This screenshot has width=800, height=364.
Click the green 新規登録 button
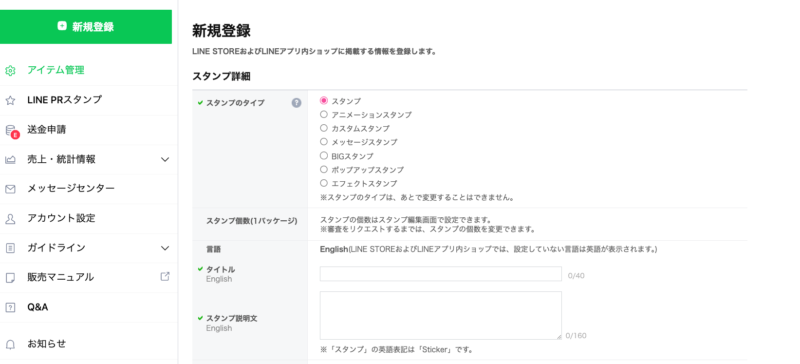click(86, 27)
